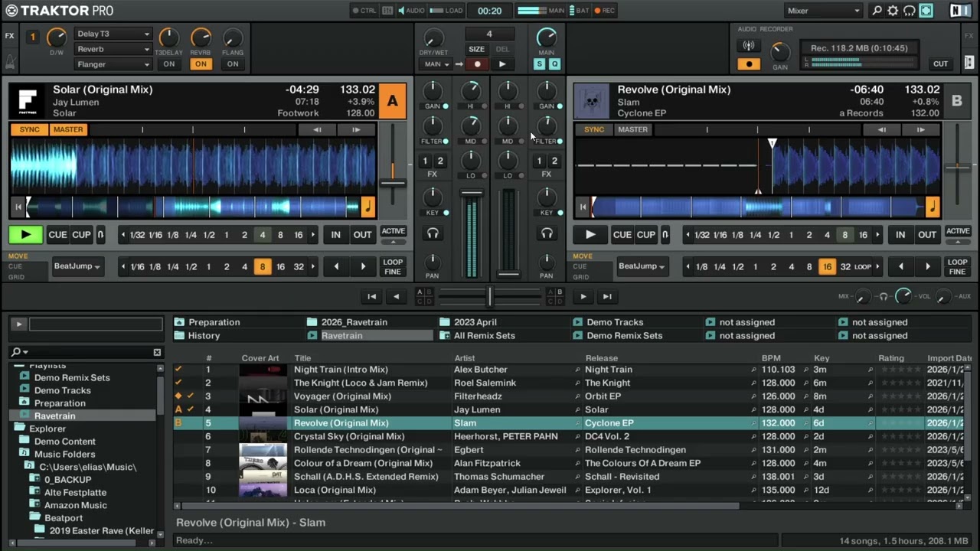Skip to next track in preview transport
Viewport: 980px width, 551px height.
(607, 296)
